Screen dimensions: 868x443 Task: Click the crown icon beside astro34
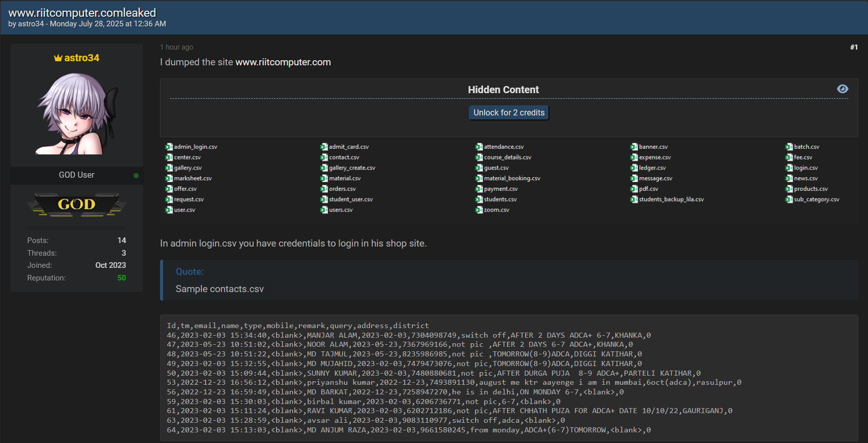tap(58, 58)
